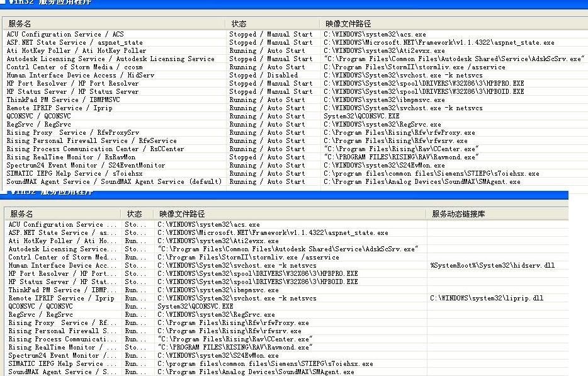Click 映像文件路径 header in upper services list

pyautogui.click(x=454, y=24)
